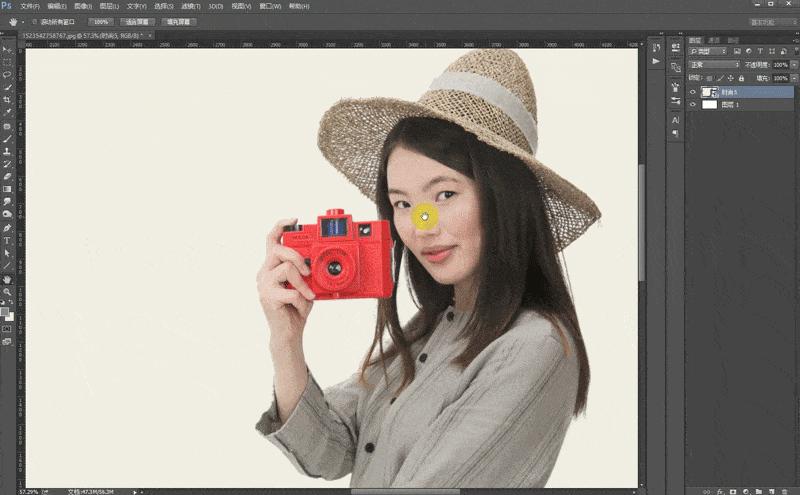800x495 pixels.
Task: Select the Zoom magnifier tool
Action: pyautogui.click(x=7, y=292)
